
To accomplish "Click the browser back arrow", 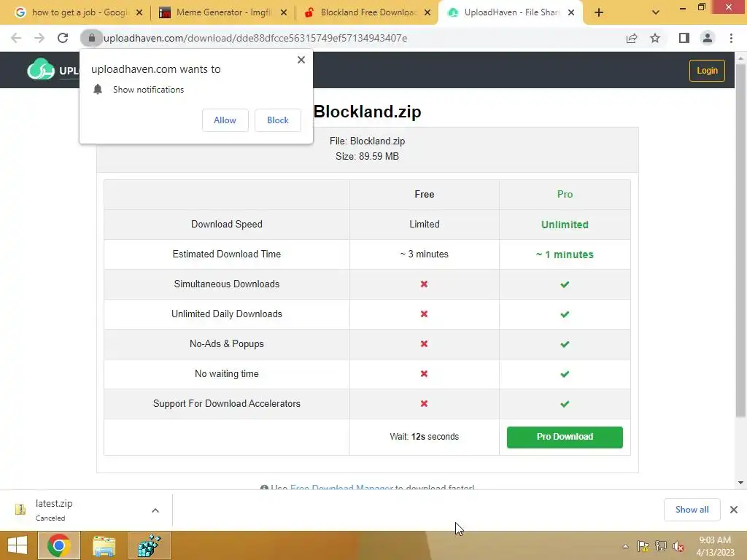I will tap(16, 38).
